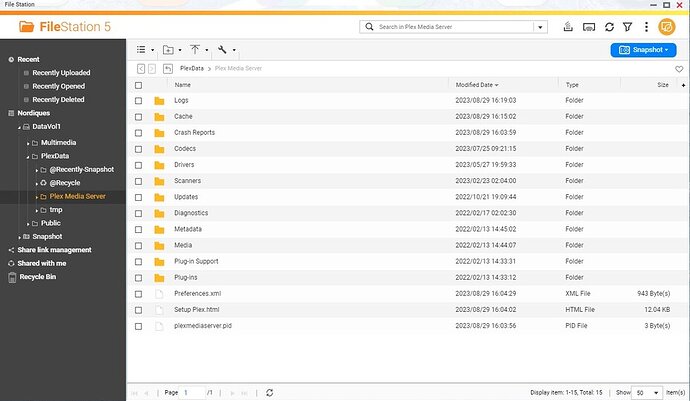The height and width of the screenshot is (401, 690).
Task: Go forward with the right navigation arrow
Action: (152, 69)
